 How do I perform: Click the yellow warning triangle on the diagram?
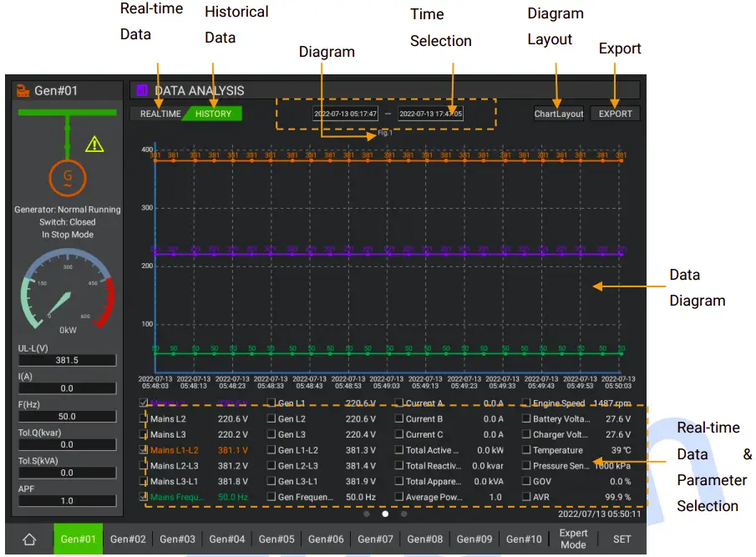pyautogui.click(x=94, y=143)
